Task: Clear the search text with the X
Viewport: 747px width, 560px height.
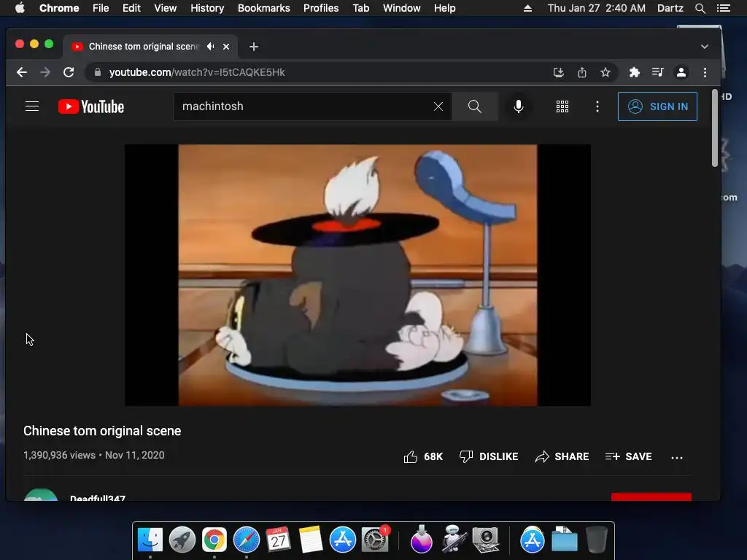Action: tap(438, 106)
